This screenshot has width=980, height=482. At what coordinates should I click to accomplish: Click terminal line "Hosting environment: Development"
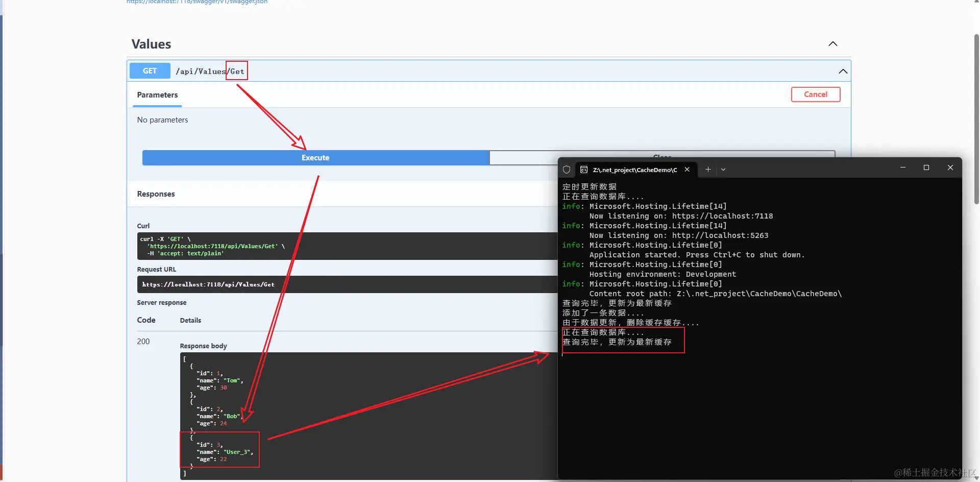(x=663, y=274)
